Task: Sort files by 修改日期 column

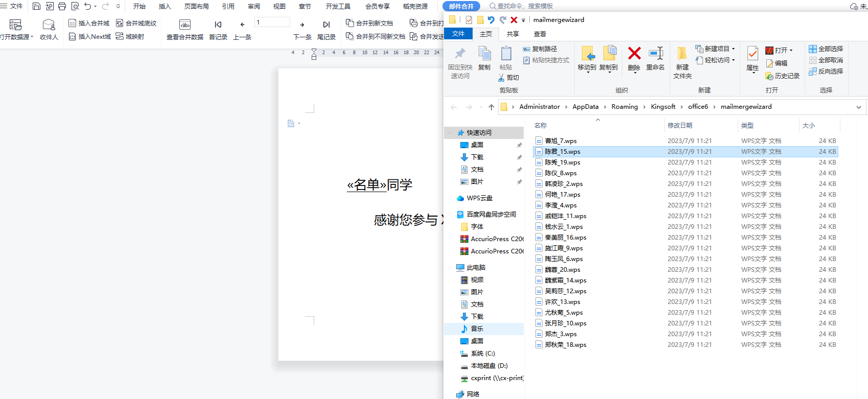Action: pos(680,125)
